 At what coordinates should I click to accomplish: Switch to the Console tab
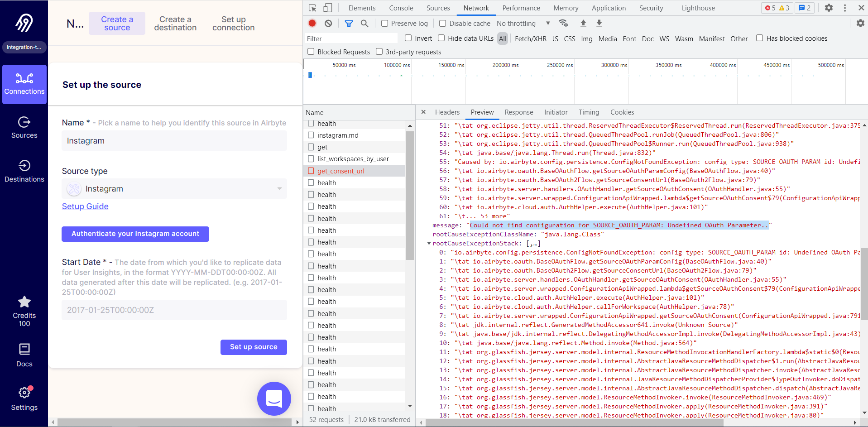pos(400,8)
